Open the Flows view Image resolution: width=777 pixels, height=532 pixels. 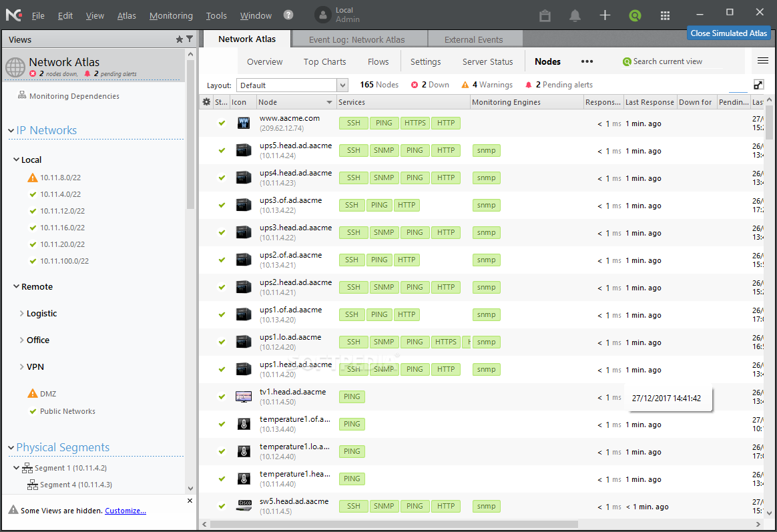(x=378, y=61)
